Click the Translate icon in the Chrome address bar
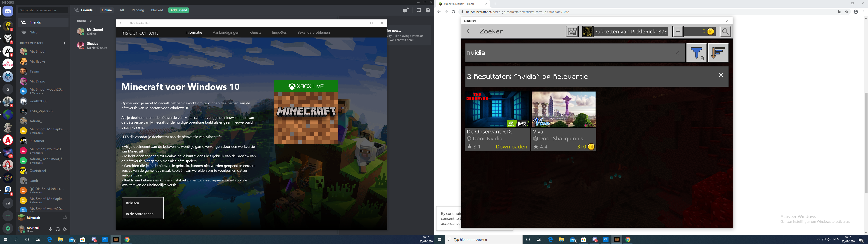This screenshot has width=868, height=244. tap(839, 12)
